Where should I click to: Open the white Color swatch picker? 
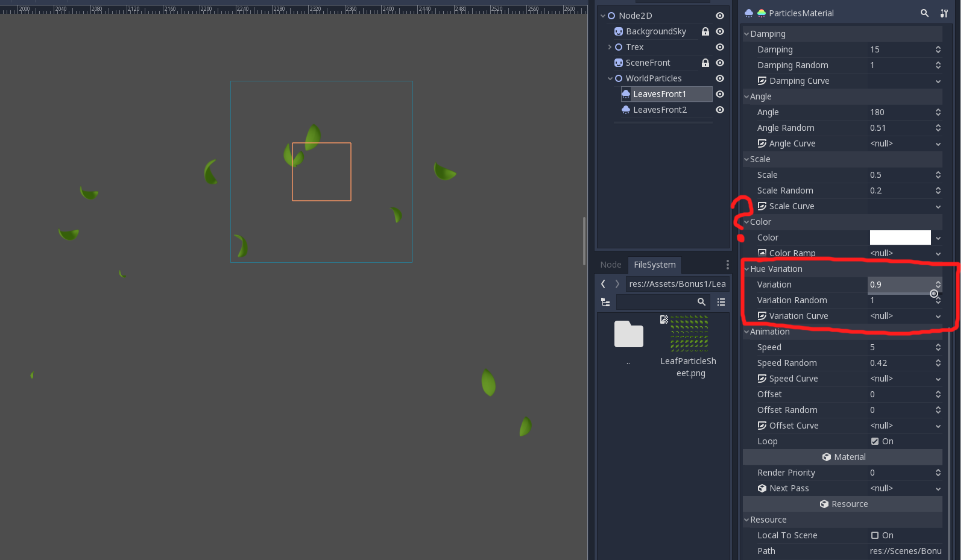coord(900,238)
